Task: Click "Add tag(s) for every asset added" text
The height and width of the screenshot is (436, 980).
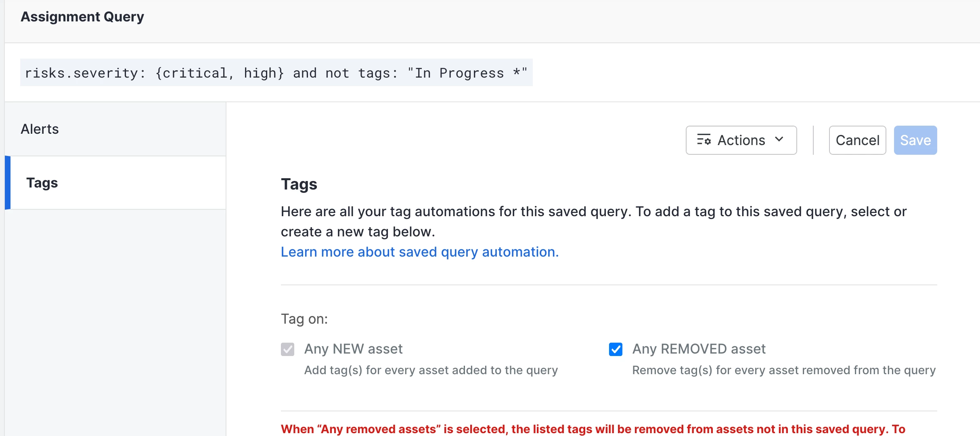Action: click(x=431, y=370)
